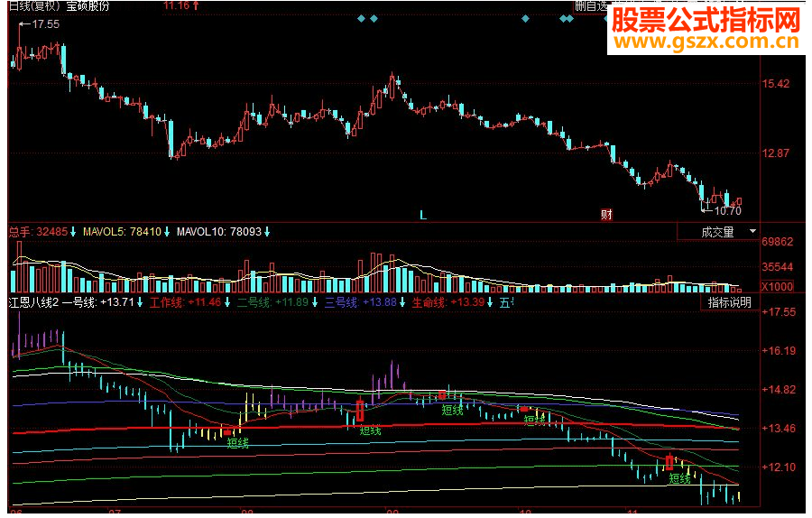
Task: Click the 11.16 price value in header
Action: [x=176, y=5]
